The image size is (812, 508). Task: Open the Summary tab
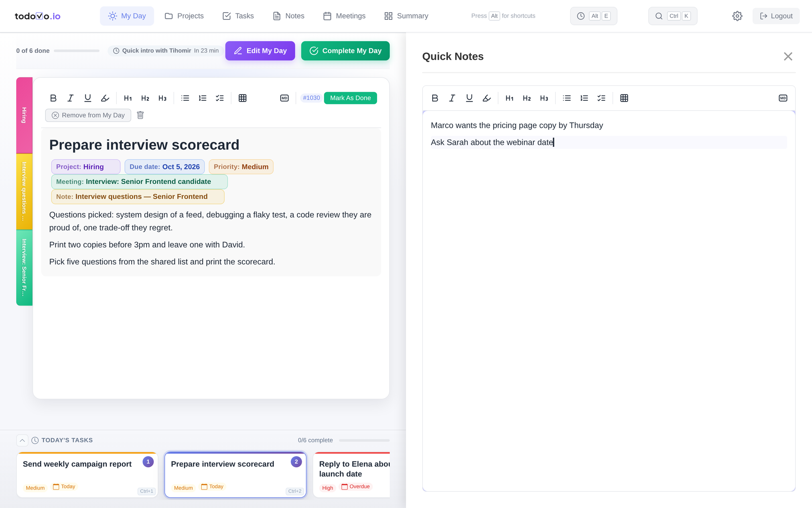(x=406, y=16)
